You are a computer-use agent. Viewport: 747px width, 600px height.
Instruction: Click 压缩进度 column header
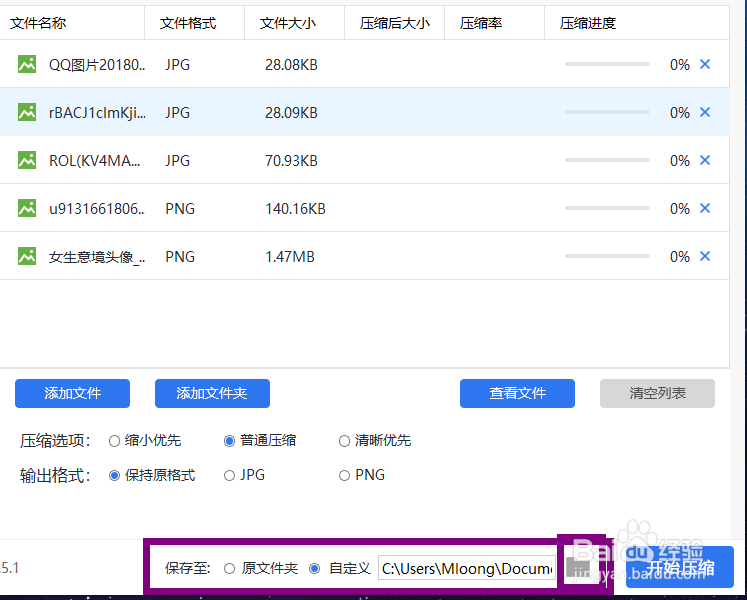588,23
